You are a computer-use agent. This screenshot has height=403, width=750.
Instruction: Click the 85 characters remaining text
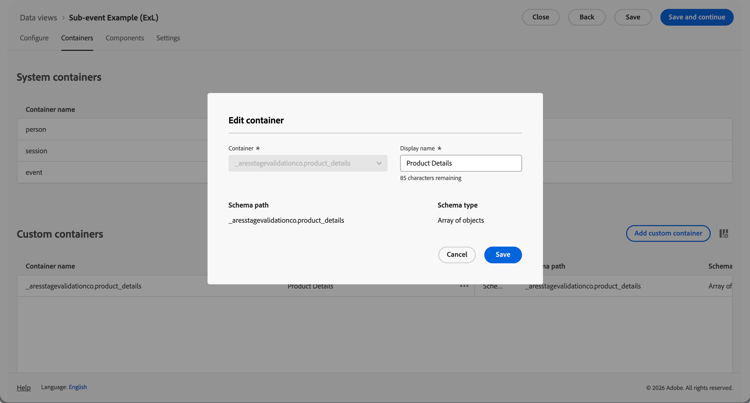point(430,178)
